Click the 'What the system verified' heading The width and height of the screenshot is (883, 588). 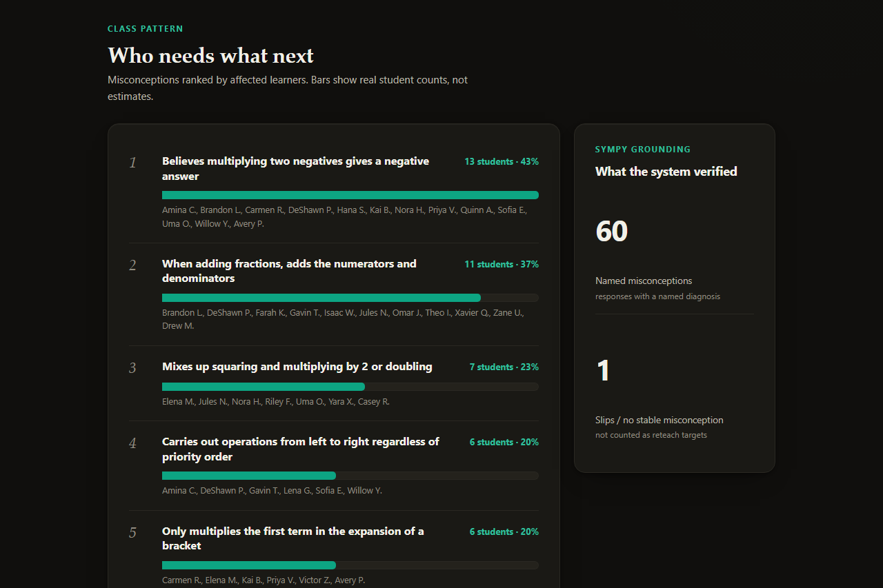666,172
